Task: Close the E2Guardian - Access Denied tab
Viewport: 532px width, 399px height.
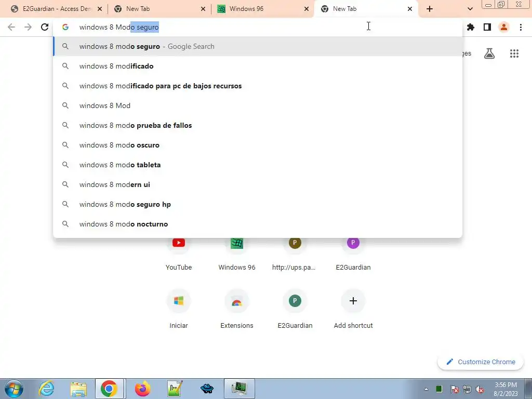Action: (x=100, y=9)
